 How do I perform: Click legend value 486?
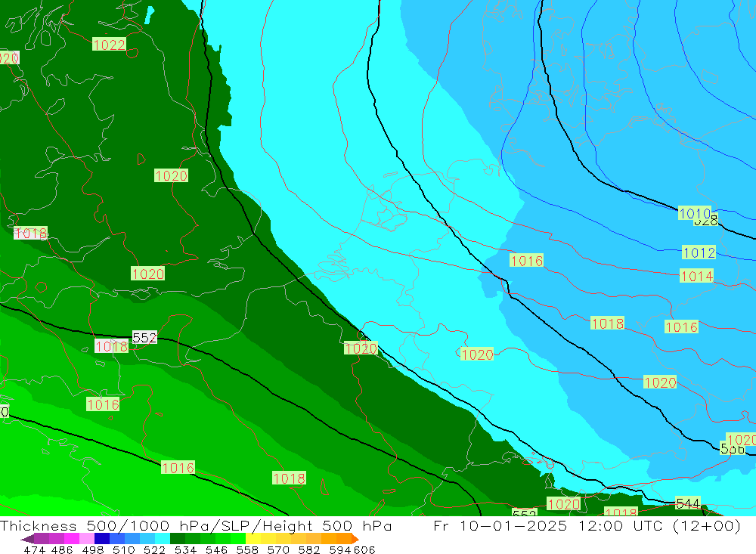coord(61,549)
